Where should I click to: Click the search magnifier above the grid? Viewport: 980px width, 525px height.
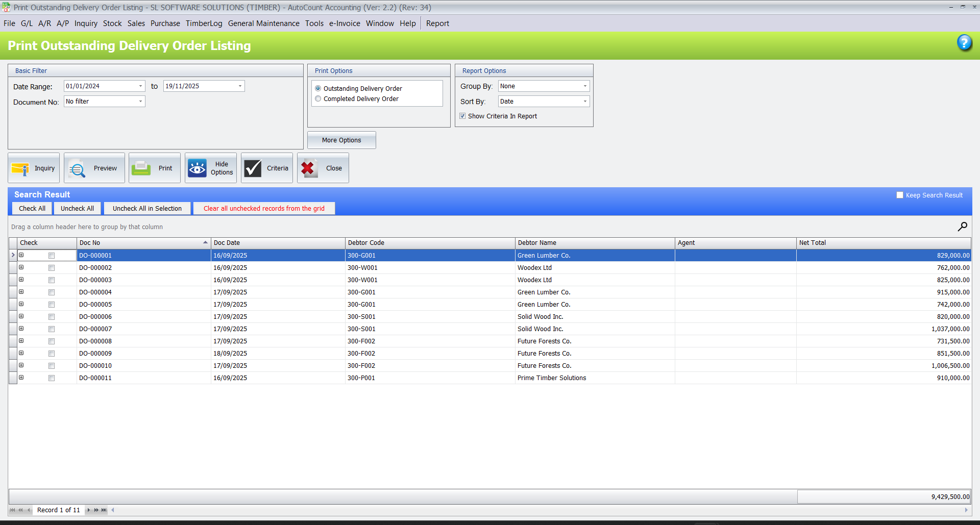click(x=963, y=227)
